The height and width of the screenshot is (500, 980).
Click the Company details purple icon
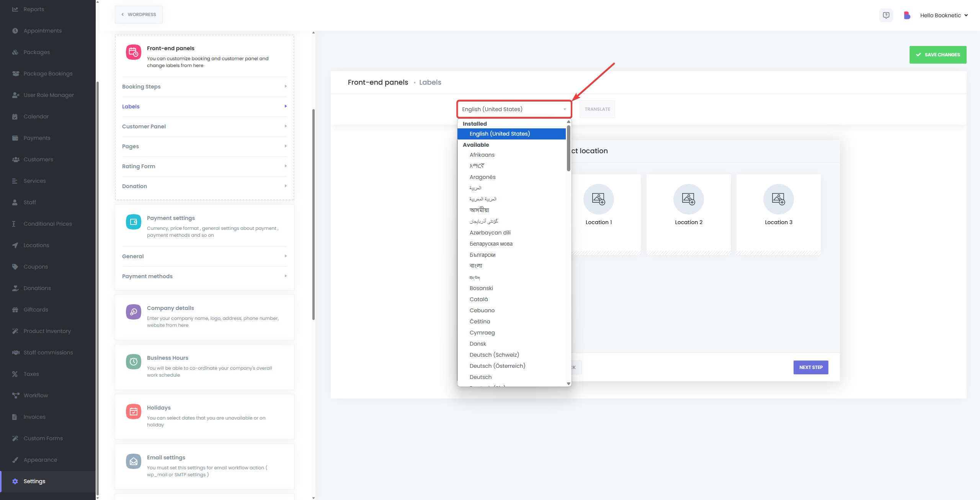134,312
